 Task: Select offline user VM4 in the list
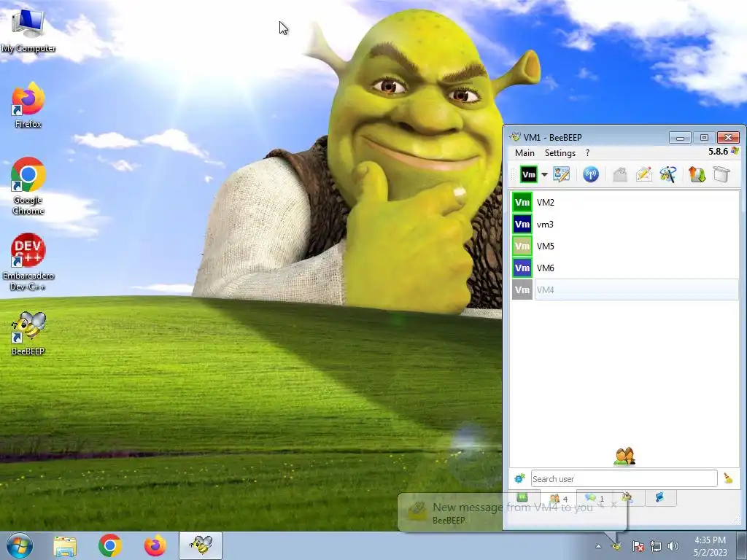coord(624,290)
